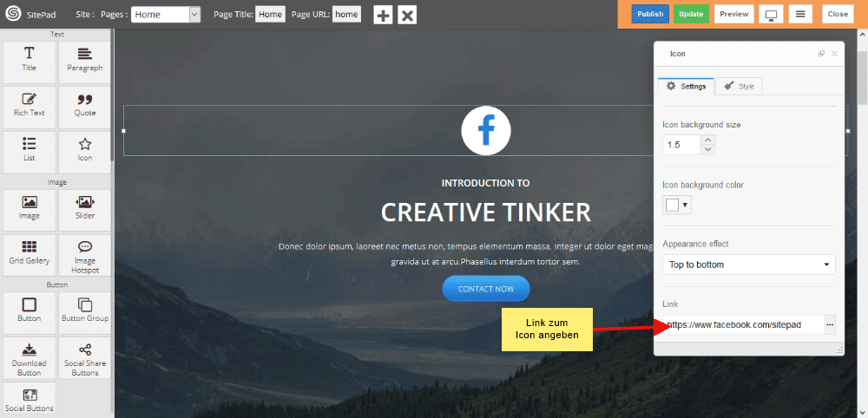The width and height of the screenshot is (868, 418).
Task: Open the Icon background color picker
Action: pos(677,206)
